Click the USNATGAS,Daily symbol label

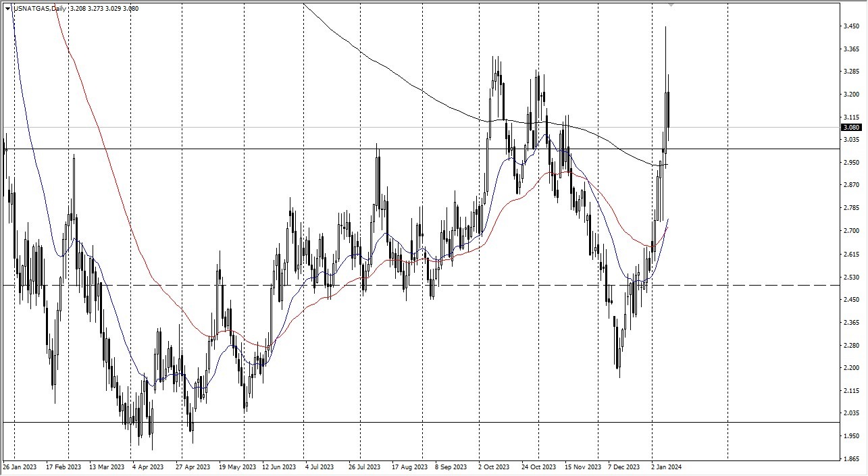click(x=41, y=8)
